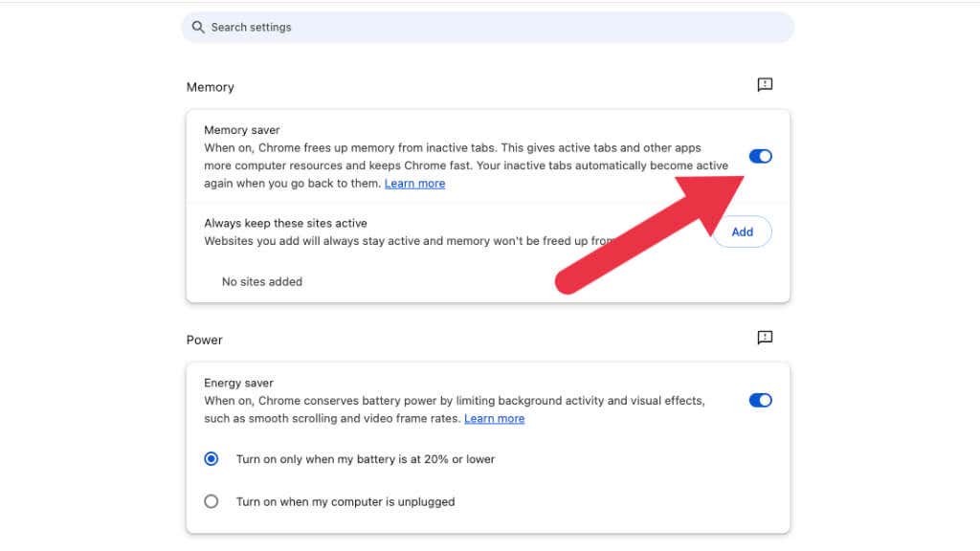Image resolution: width=980 pixels, height=551 pixels.
Task: Disable the Energy saver switch
Action: [x=760, y=401]
